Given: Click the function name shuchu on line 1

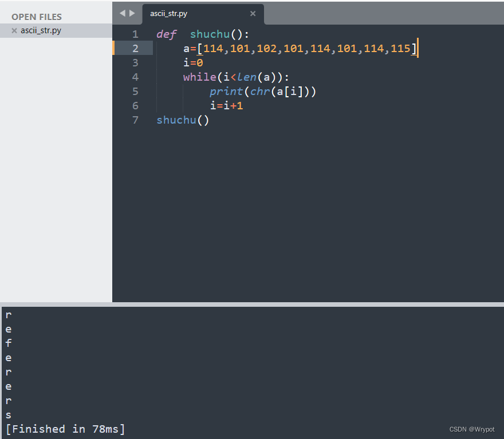Looking at the screenshot, I should (x=210, y=34).
